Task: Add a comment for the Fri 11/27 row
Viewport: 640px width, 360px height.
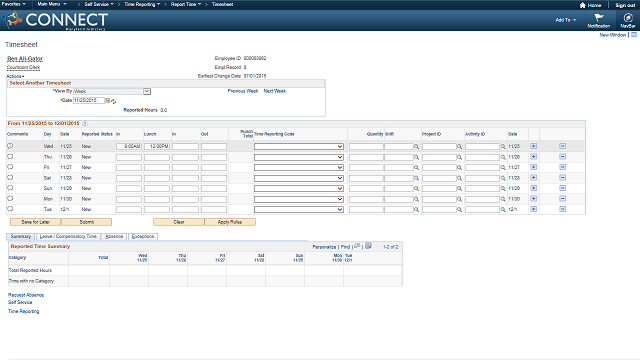Action: pyautogui.click(x=10, y=167)
